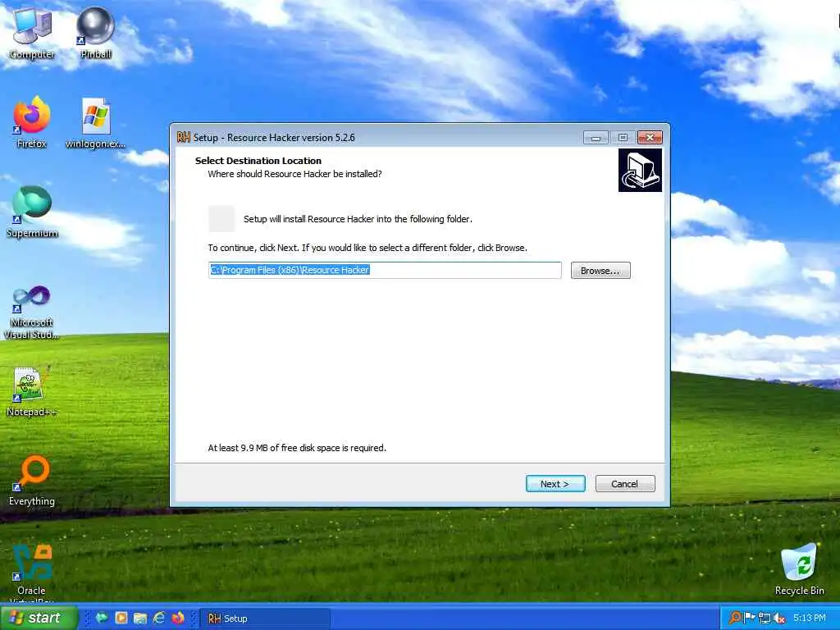This screenshot has width=840, height=630.
Task: Select the Firefox desktop icon
Action: coord(32,122)
